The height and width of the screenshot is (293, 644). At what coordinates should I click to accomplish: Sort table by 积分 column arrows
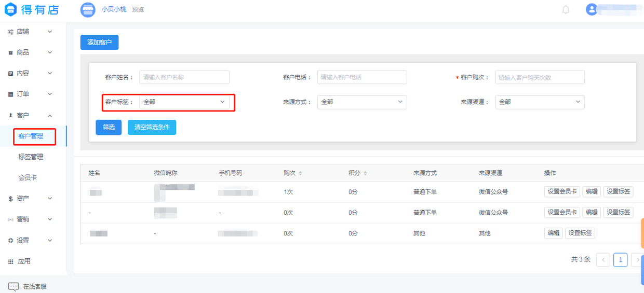365,173
